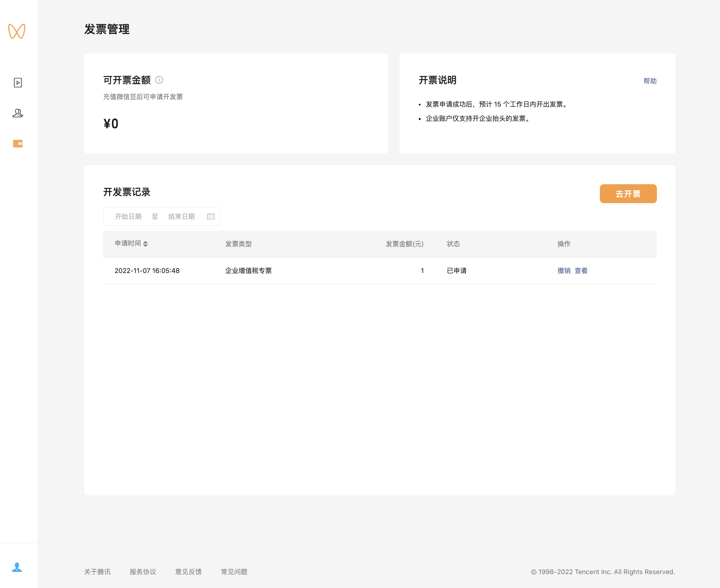The height and width of the screenshot is (588, 720).
Task: Open calendar icon in date range
Action: click(x=211, y=216)
